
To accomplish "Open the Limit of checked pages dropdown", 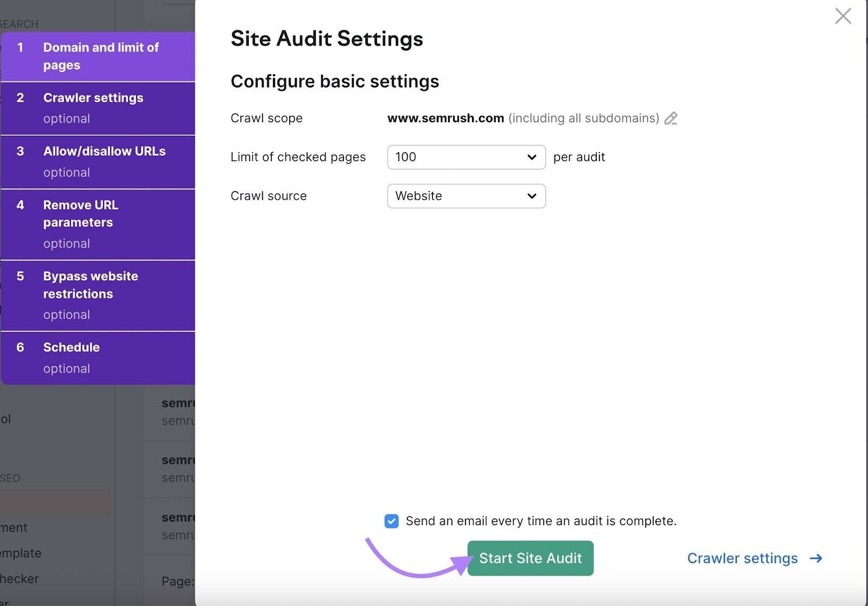I will [466, 157].
